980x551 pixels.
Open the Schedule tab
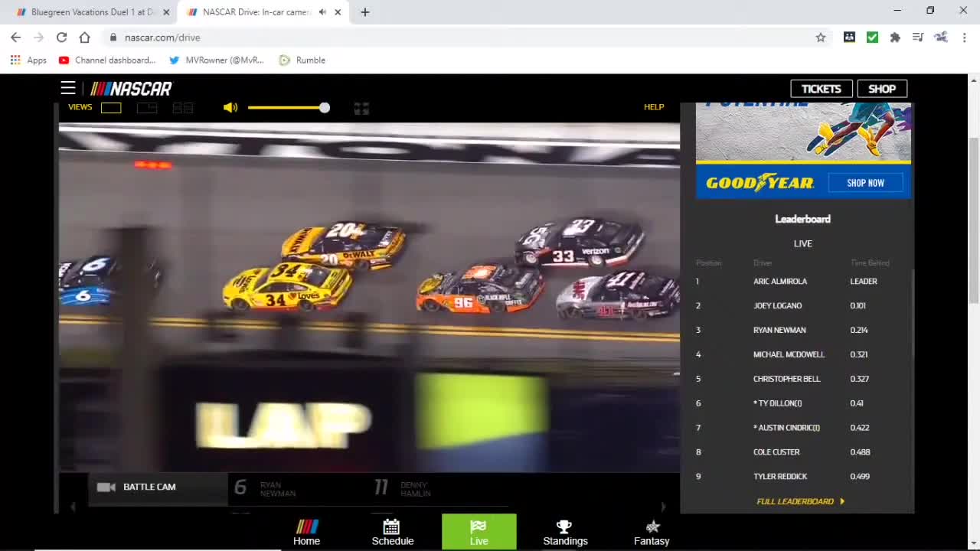click(393, 532)
